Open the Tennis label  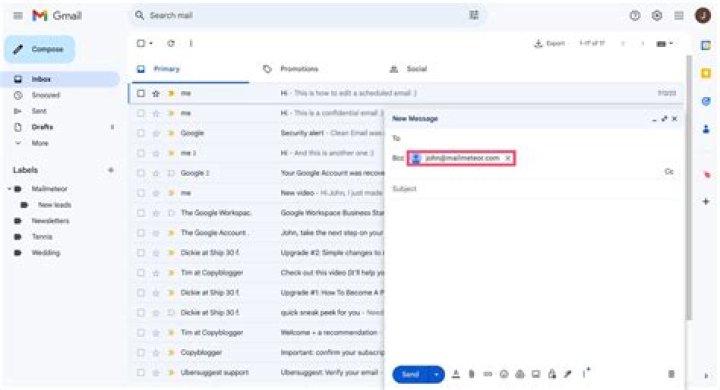(x=42, y=237)
